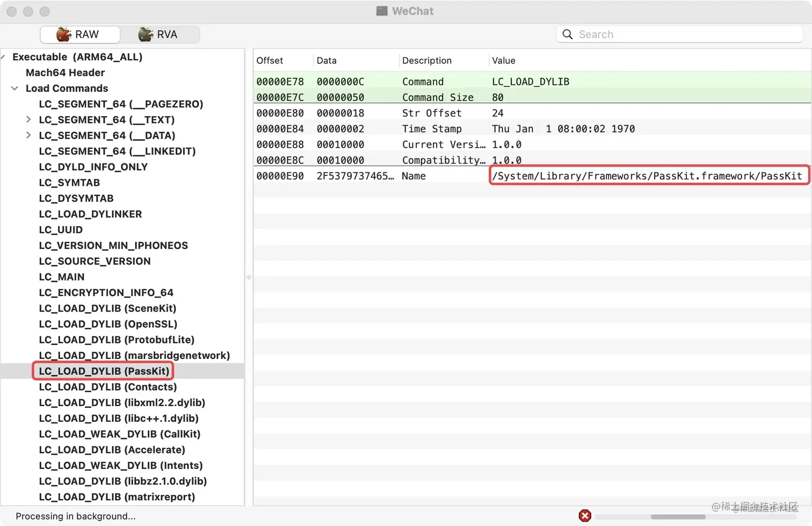The height and width of the screenshot is (526, 812).
Task: Open LC_LOAD_DYLINKER command
Action: [90, 214]
